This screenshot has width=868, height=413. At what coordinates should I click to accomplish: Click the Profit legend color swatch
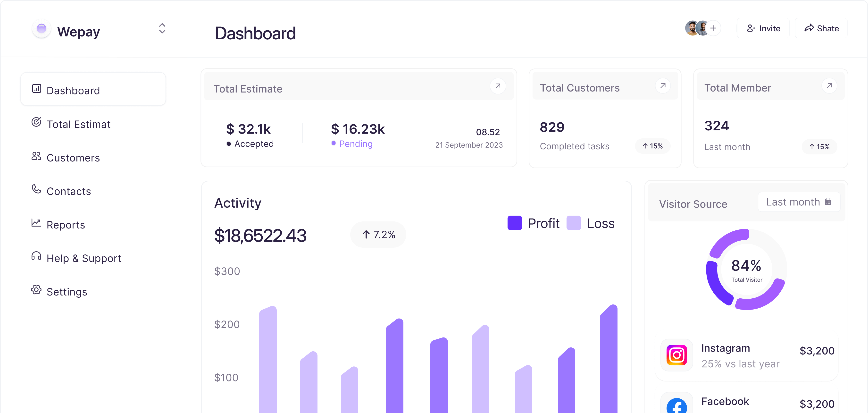point(515,223)
